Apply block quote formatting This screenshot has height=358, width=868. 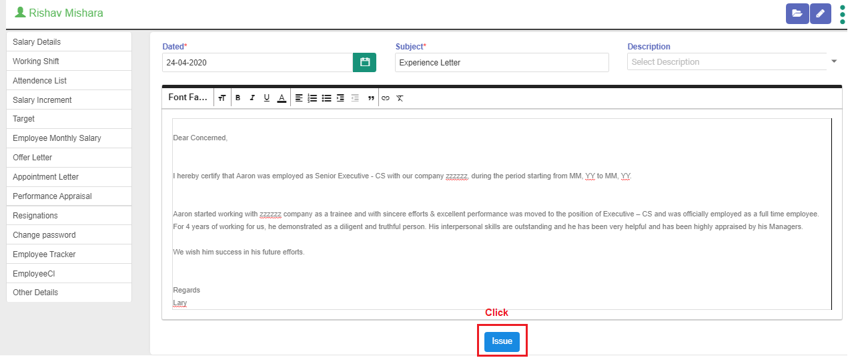point(371,98)
